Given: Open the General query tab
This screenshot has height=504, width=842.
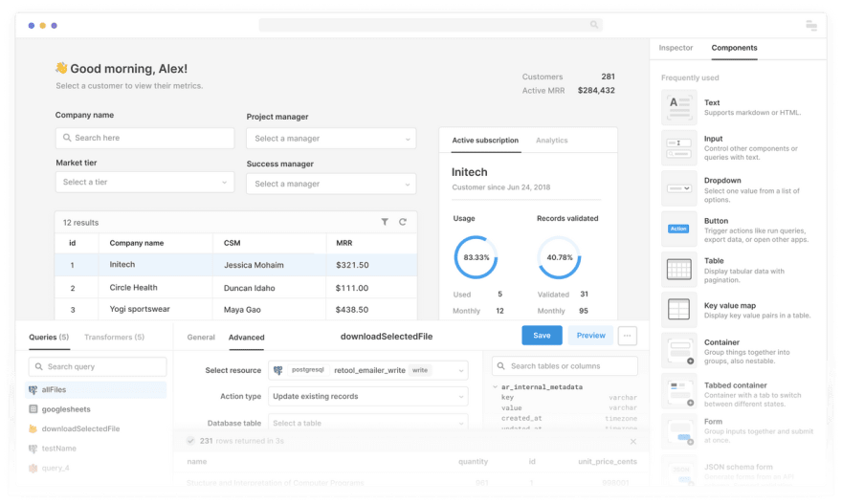Looking at the screenshot, I should 201,337.
